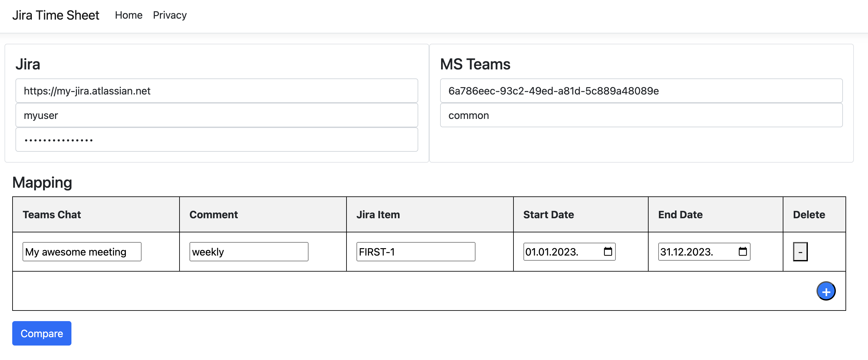The image size is (868, 360).
Task: Focus the Jira URL input field
Action: pos(217,91)
